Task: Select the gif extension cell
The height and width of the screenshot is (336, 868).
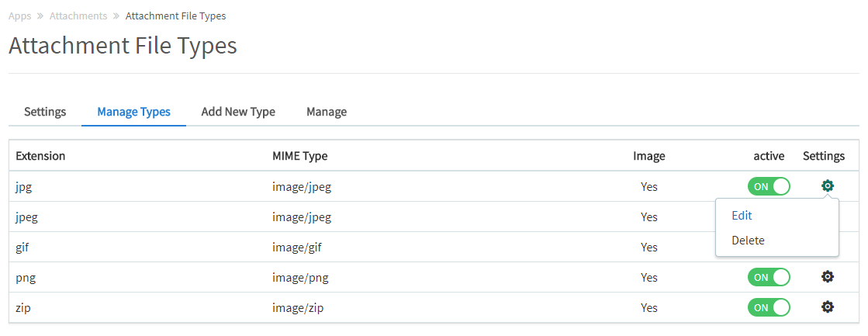Action: pyautogui.click(x=22, y=247)
